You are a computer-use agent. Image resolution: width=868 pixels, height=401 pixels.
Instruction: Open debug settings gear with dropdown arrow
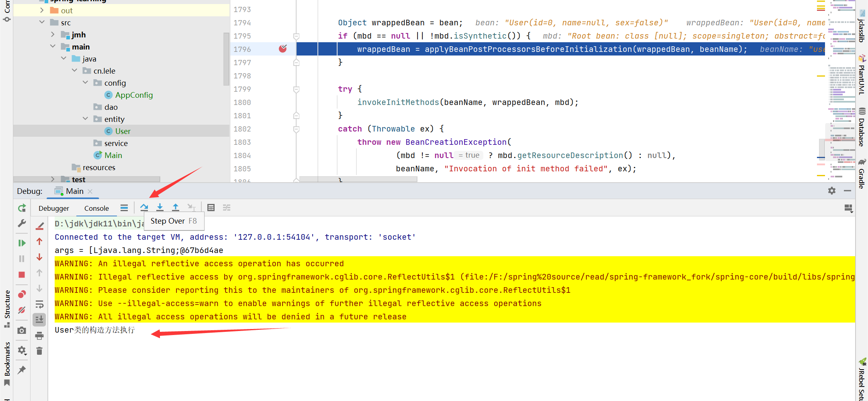click(22, 350)
